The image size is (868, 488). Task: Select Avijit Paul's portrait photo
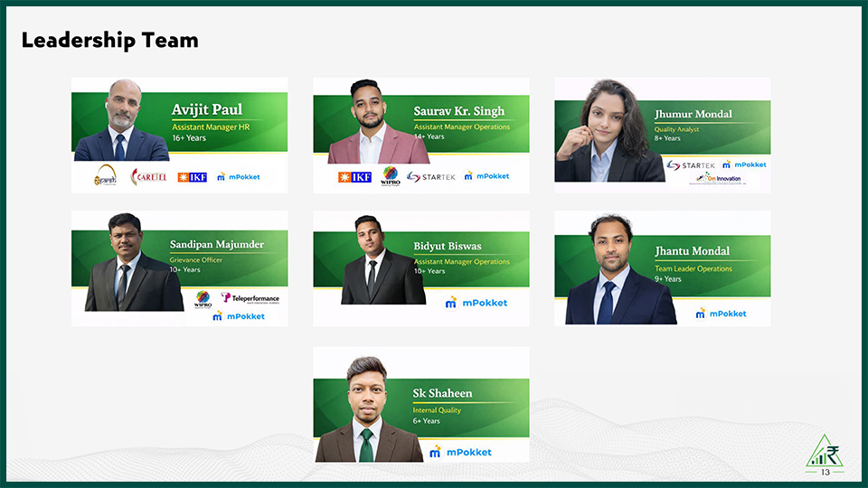pos(122,120)
